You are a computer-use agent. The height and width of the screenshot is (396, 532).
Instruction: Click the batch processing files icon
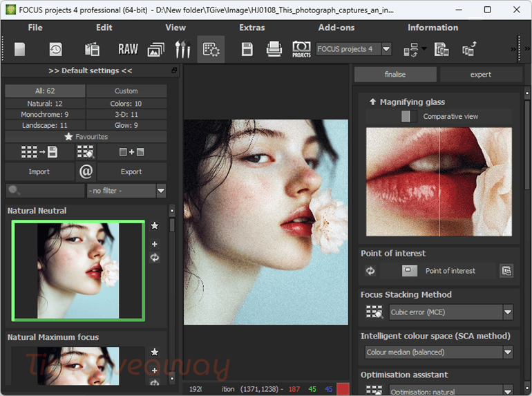(92, 49)
